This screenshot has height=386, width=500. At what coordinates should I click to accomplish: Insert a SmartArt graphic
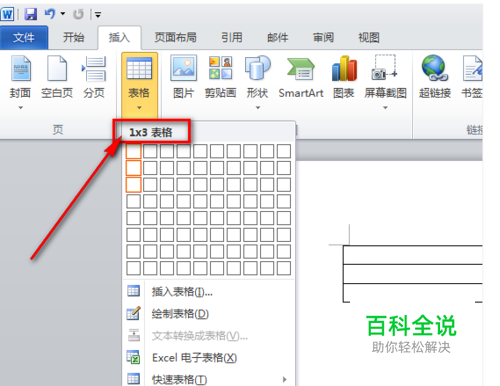point(301,77)
